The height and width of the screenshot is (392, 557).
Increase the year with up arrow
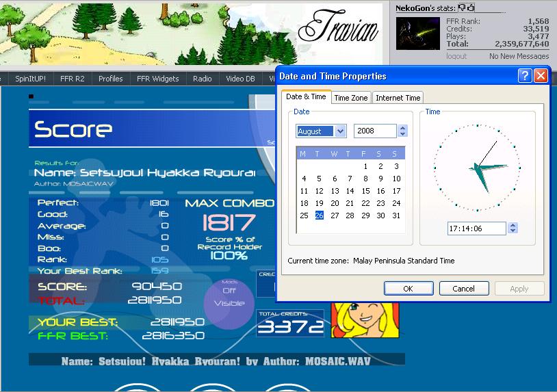tap(402, 128)
